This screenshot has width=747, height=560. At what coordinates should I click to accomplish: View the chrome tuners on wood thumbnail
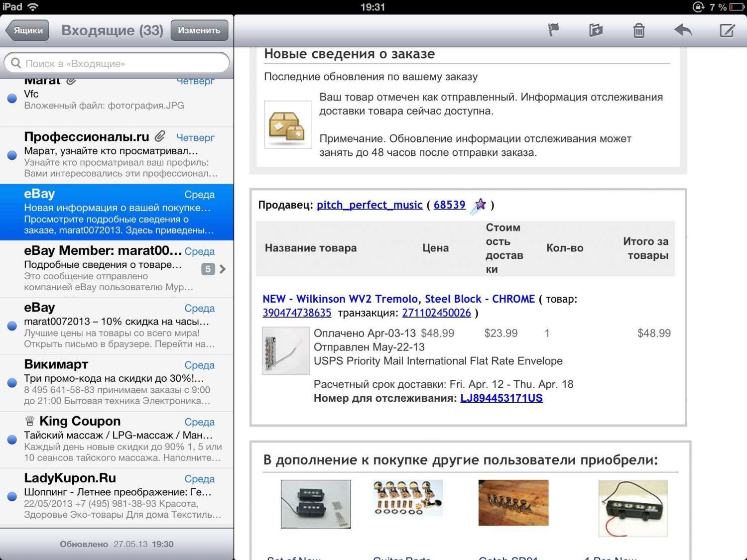pos(513,503)
